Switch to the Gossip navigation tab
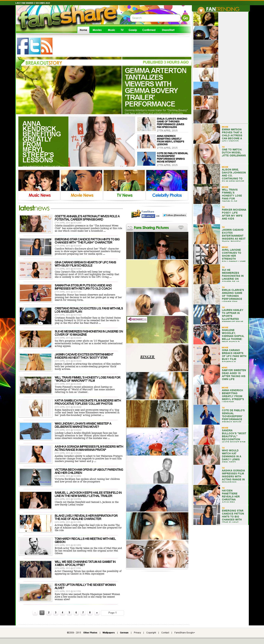The image size is (264, 644). [x=133, y=30]
